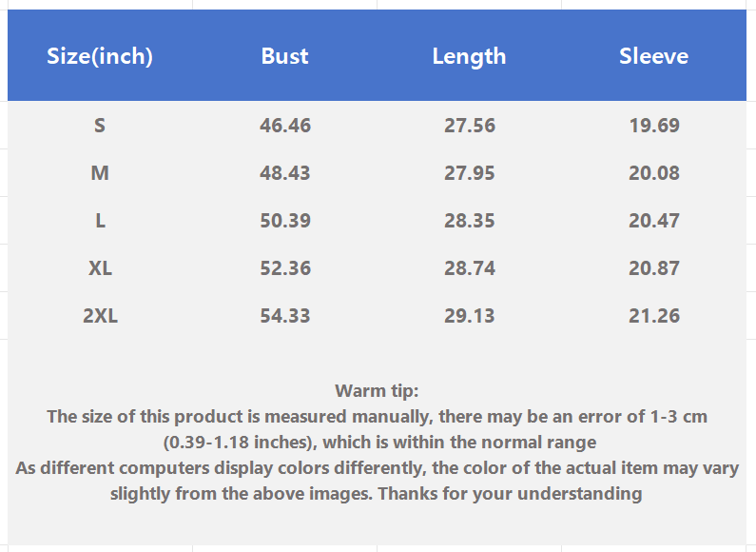This screenshot has height=552, width=756.
Task: Select the length value 29.13
Action: click(x=470, y=316)
